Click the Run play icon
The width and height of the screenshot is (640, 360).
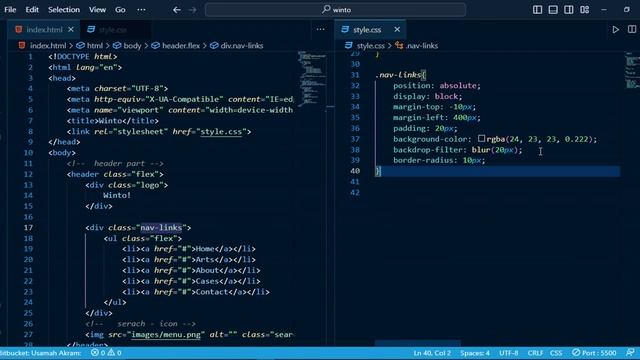(x=615, y=29)
